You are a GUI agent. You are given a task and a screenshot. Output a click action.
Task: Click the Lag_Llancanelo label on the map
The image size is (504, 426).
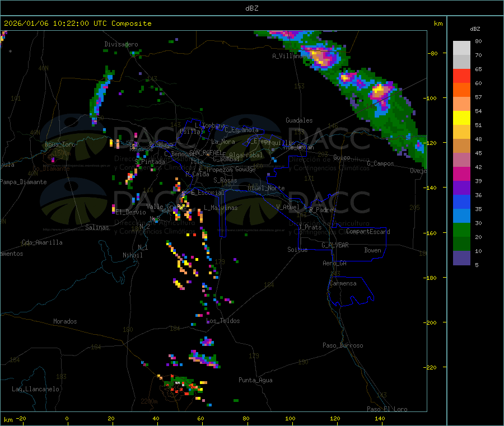[36, 388]
